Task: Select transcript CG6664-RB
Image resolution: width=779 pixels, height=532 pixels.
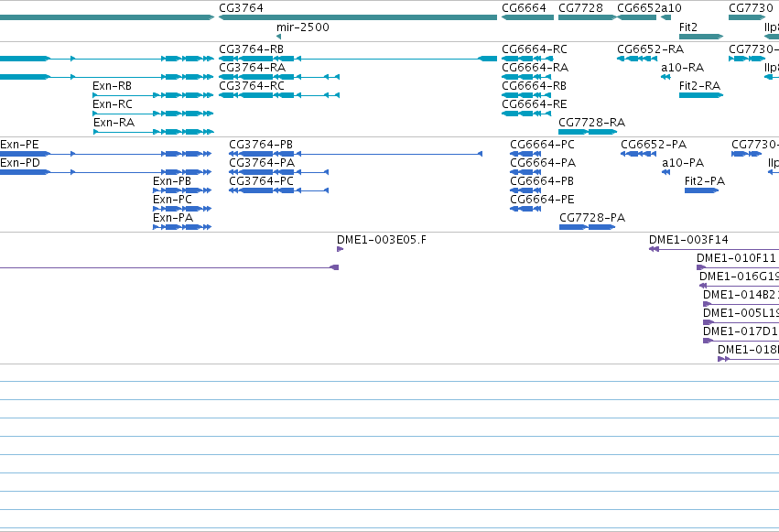Action: click(x=526, y=95)
